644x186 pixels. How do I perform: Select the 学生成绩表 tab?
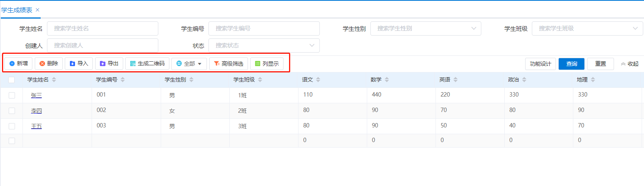pyautogui.click(x=17, y=10)
